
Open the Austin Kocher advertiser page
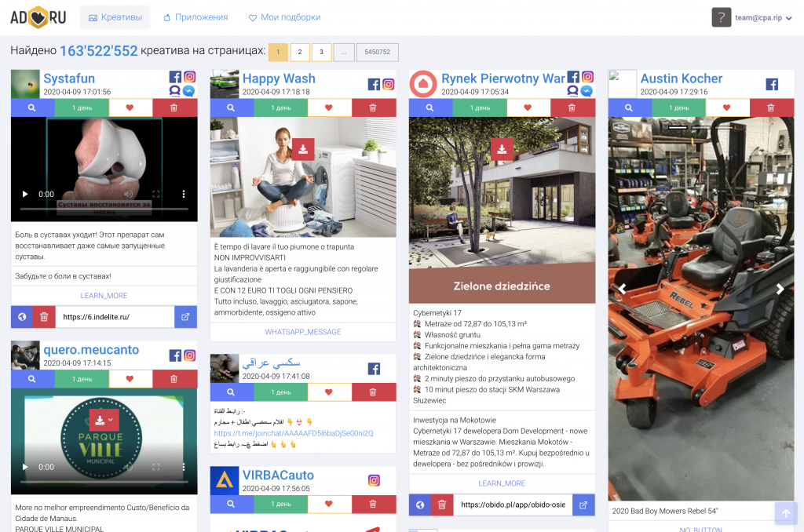point(682,78)
